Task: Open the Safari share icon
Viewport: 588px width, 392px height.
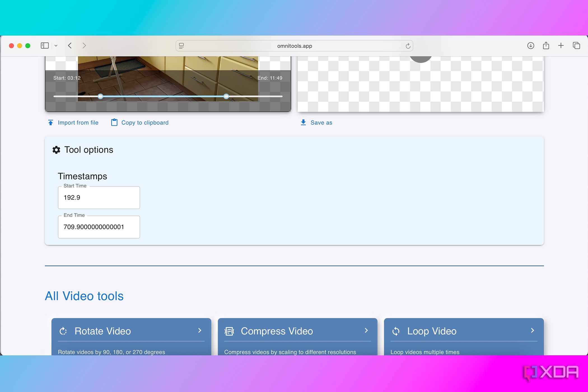Action: point(546,45)
